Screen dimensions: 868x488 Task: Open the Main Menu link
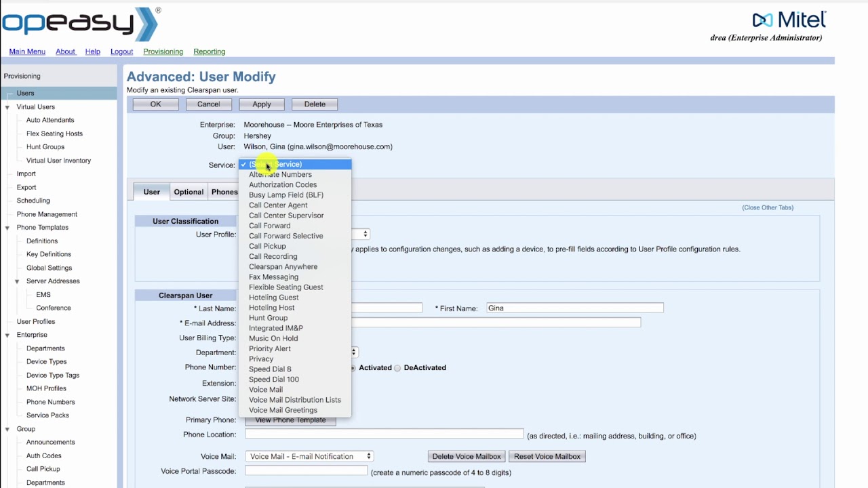click(x=27, y=52)
